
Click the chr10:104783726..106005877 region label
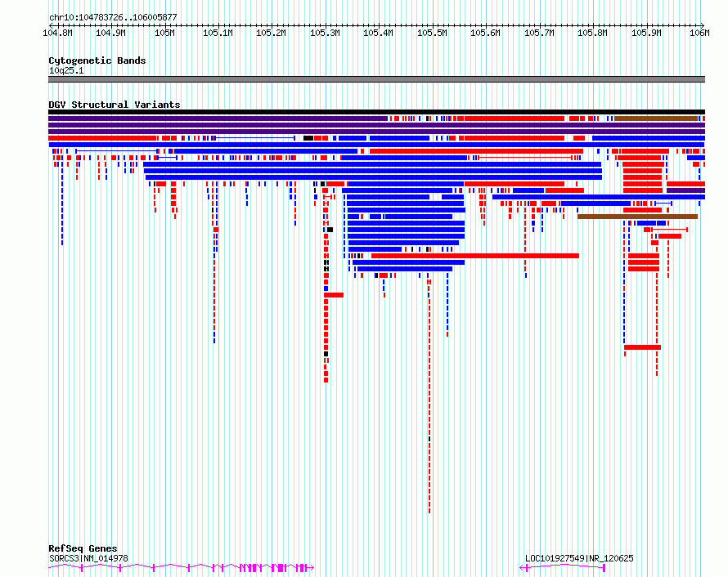(x=113, y=17)
